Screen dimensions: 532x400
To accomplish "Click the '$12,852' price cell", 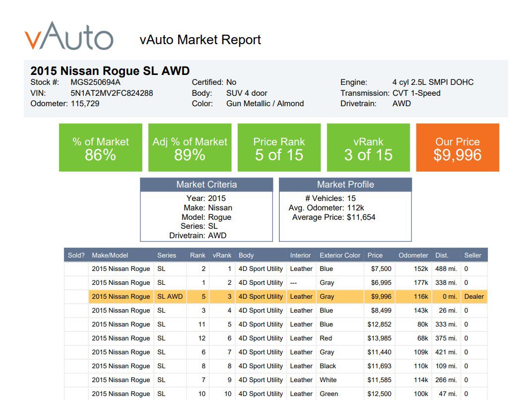I will click(379, 325).
